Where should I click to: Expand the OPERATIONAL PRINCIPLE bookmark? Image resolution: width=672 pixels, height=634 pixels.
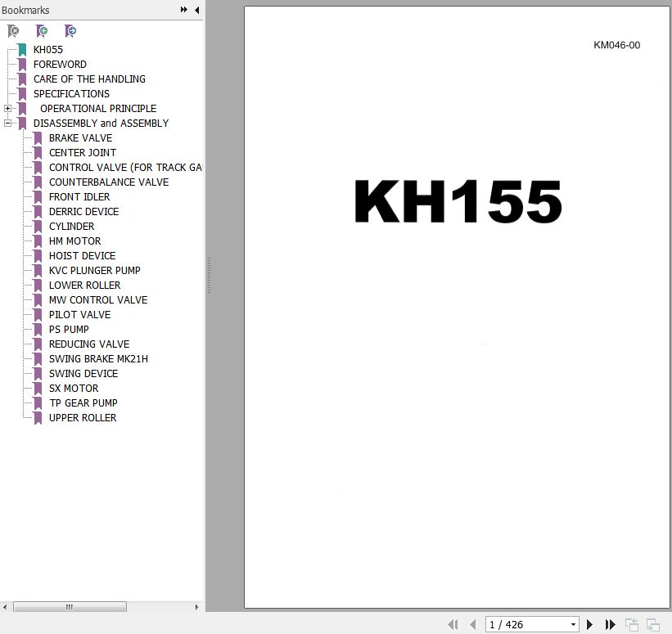[7, 108]
